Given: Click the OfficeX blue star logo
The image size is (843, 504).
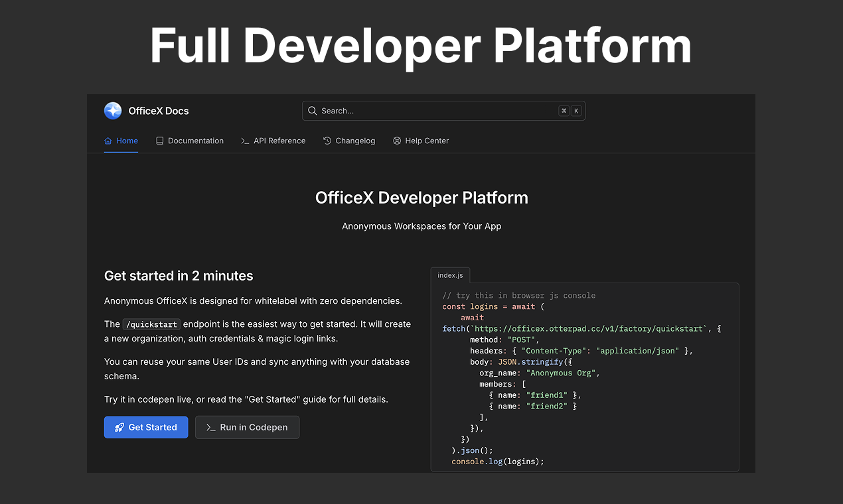Looking at the screenshot, I should click(x=113, y=111).
